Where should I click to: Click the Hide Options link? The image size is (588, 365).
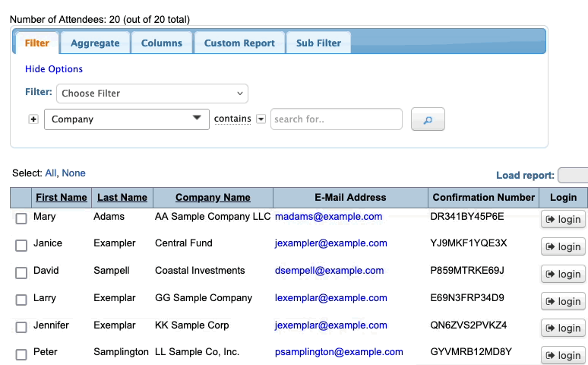coord(54,69)
